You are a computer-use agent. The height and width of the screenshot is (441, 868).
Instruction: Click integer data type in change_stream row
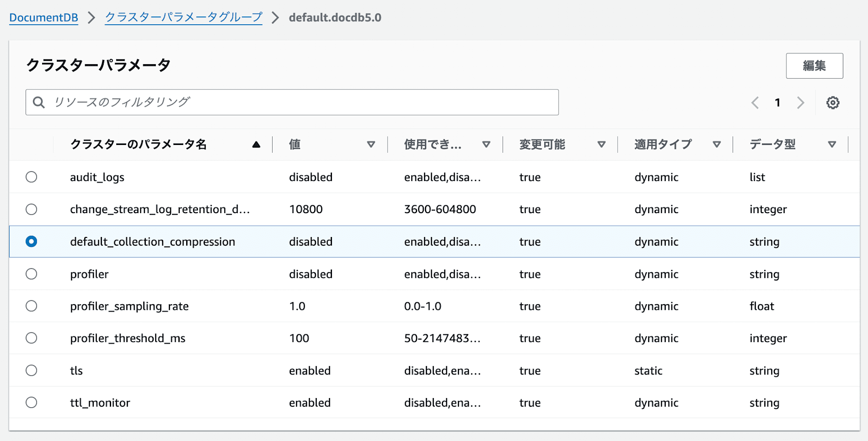click(x=768, y=210)
